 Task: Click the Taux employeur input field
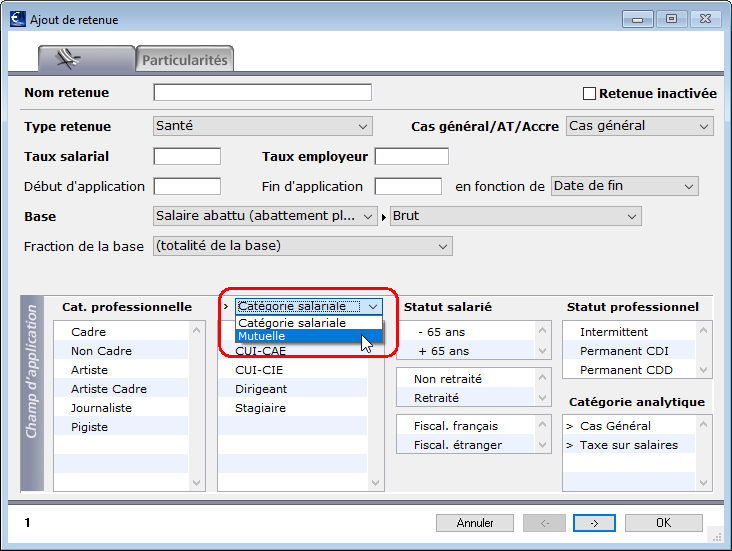[412, 156]
